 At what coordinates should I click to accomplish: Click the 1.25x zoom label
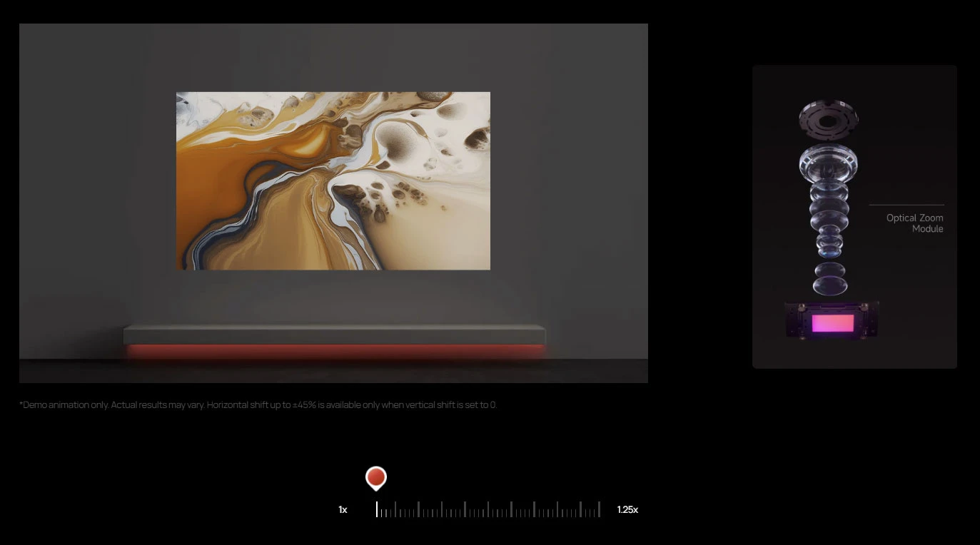(627, 510)
